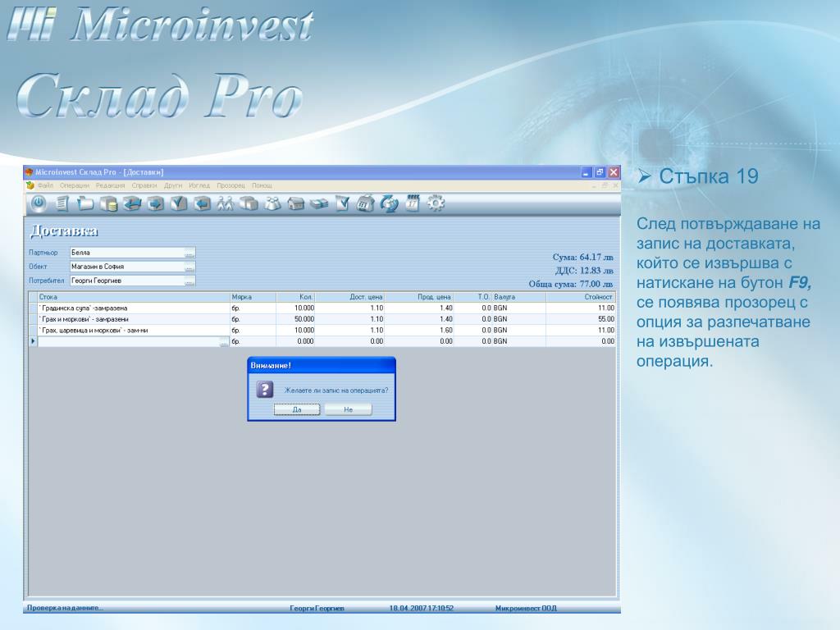Open partner picker beside Белла field
This screenshot has width=840, height=630.
click(x=189, y=253)
